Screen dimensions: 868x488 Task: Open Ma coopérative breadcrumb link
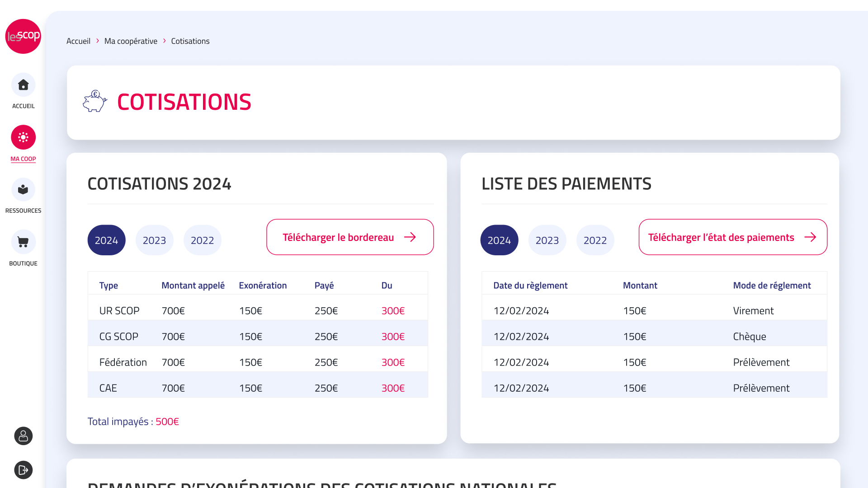click(x=131, y=41)
